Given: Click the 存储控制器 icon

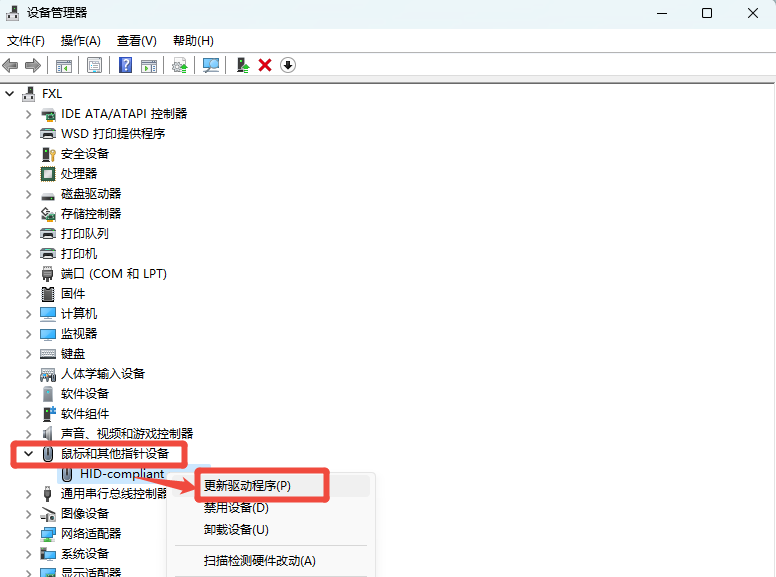Looking at the screenshot, I should [x=48, y=214].
